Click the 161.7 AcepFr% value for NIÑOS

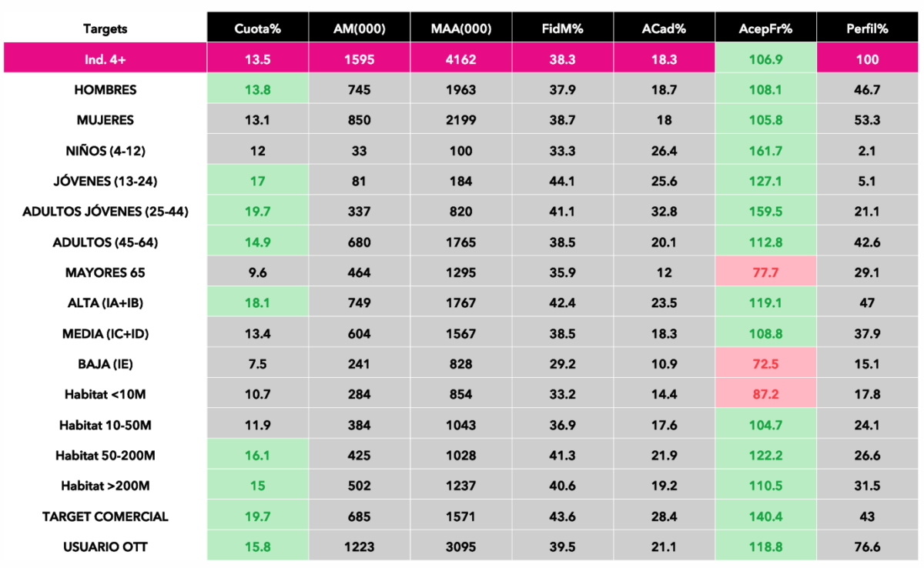click(x=765, y=151)
